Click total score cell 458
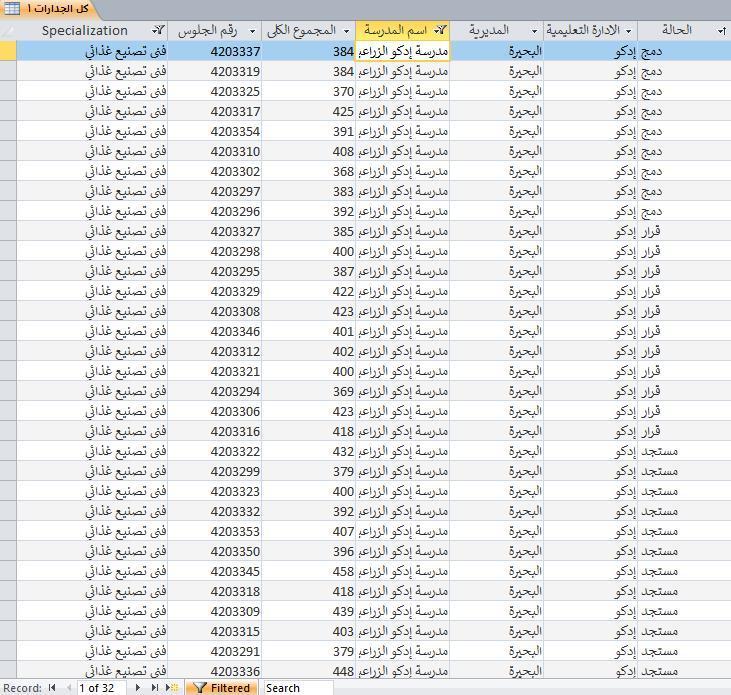Image resolution: width=731 pixels, height=695 pixels. (x=309, y=571)
